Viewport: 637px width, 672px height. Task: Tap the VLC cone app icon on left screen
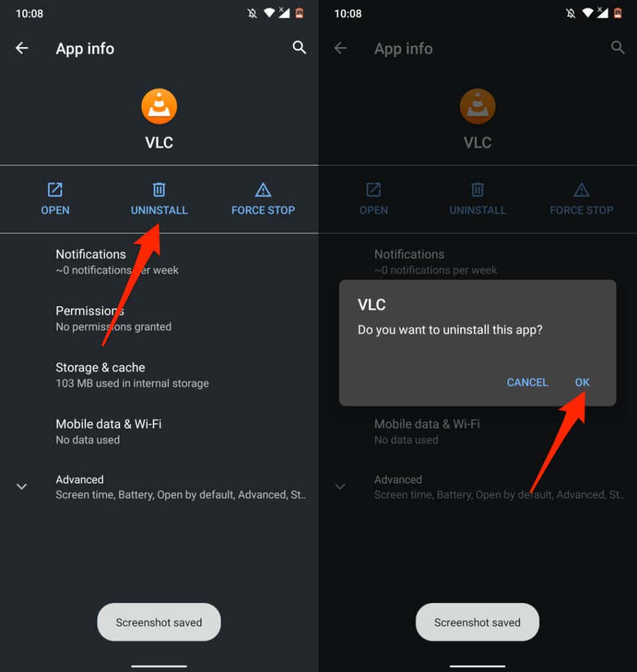(x=159, y=106)
